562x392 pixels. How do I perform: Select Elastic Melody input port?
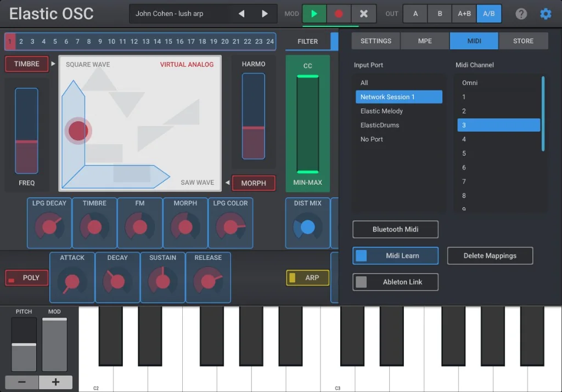[398, 111]
